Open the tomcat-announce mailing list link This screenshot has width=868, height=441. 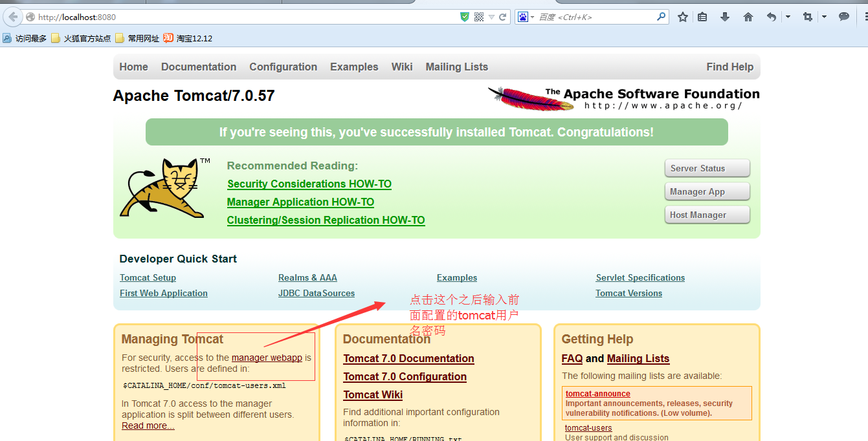[x=597, y=393]
